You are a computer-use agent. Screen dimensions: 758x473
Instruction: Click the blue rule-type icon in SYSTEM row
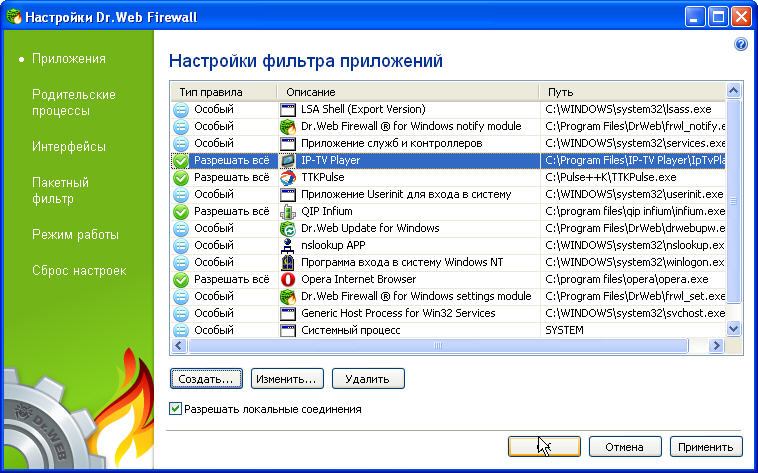(x=181, y=330)
